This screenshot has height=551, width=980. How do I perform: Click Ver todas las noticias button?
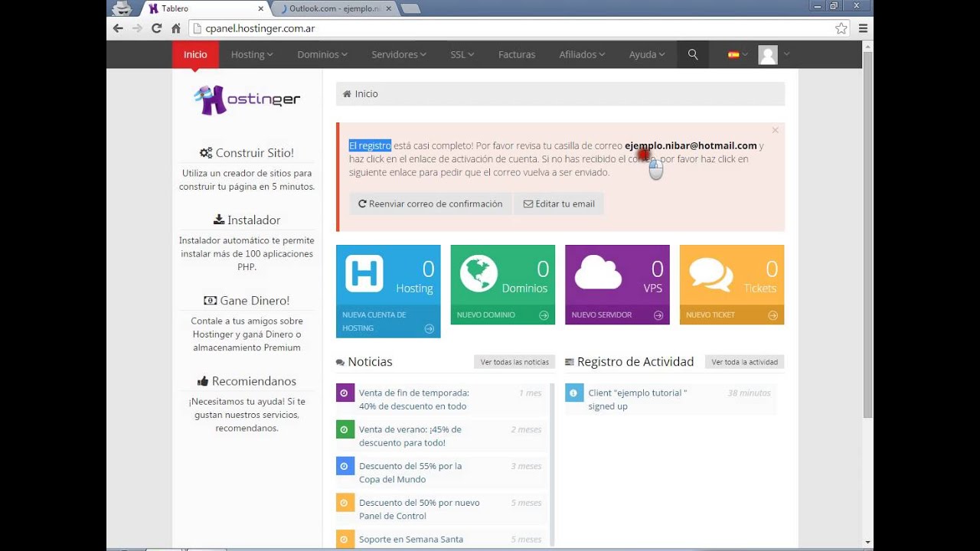pos(514,362)
